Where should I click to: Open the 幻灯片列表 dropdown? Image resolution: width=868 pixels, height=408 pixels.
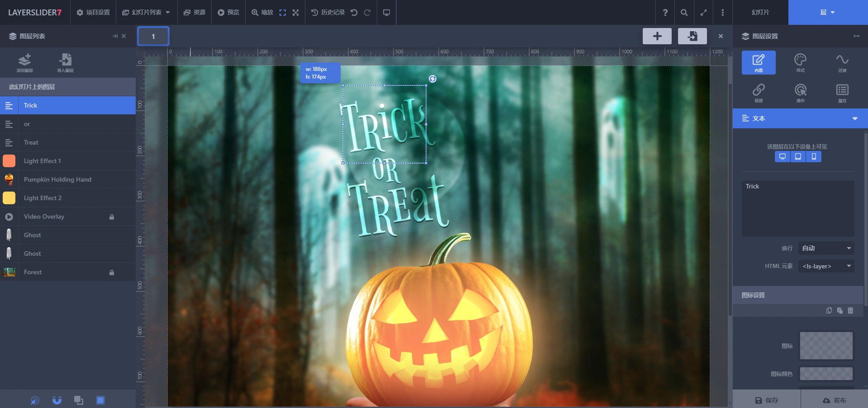coord(147,12)
